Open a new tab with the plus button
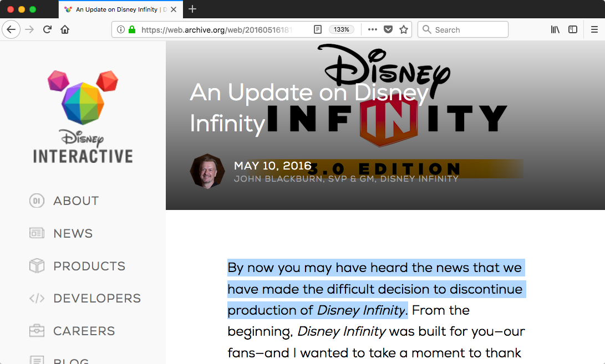 coord(192,9)
